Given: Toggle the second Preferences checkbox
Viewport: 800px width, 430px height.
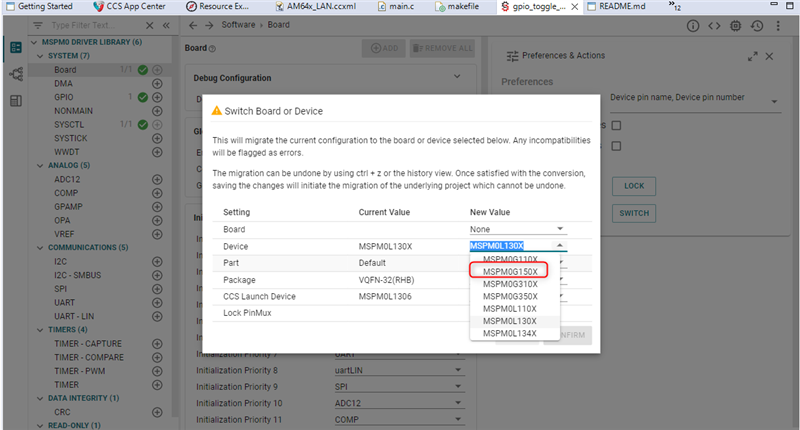Looking at the screenshot, I should coord(617,146).
